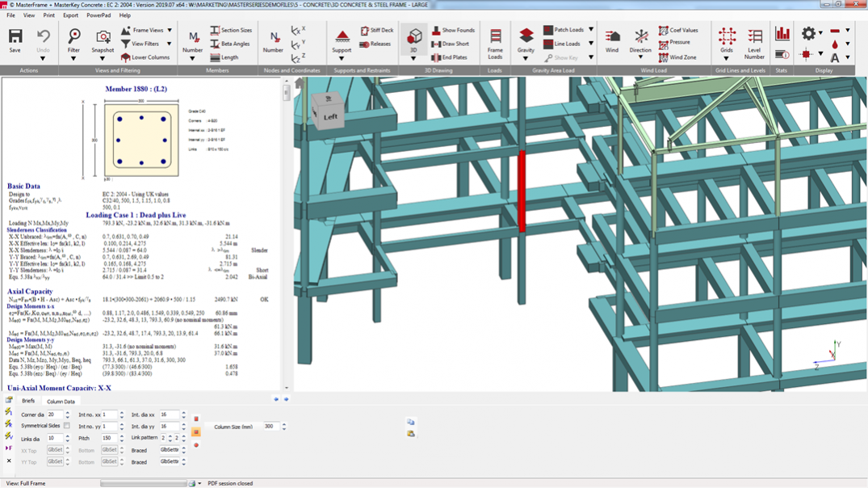
Task: Go to previous member arrow
Action: point(276,399)
